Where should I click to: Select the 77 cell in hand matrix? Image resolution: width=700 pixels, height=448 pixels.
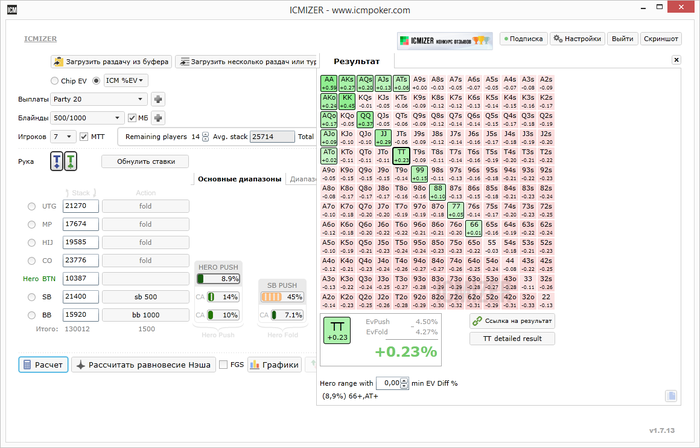click(455, 210)
